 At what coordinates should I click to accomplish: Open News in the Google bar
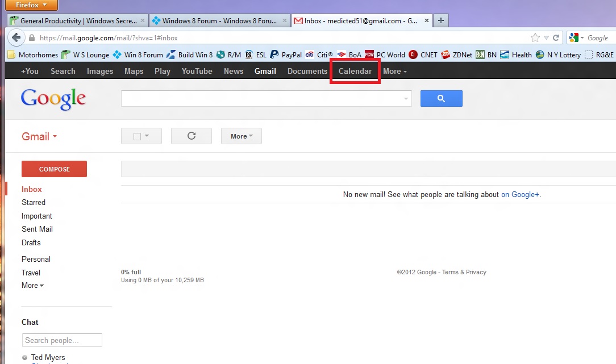(234, 71)
